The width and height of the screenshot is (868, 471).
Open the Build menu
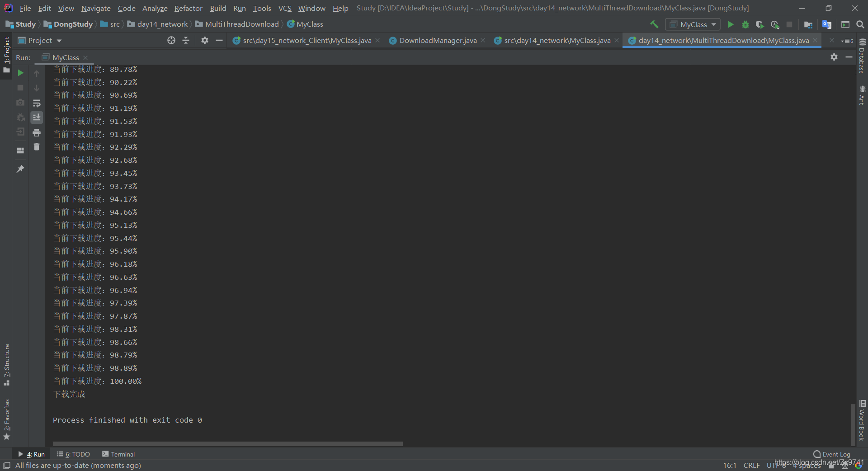218,8
